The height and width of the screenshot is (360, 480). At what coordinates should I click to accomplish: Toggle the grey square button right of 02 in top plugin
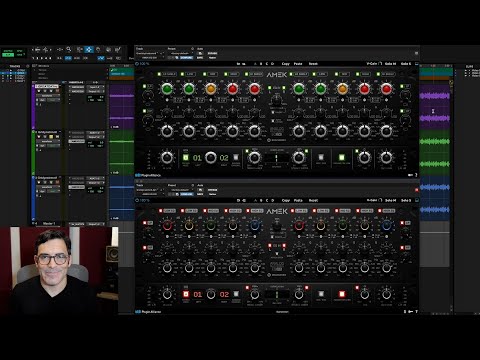[x=236, y=157]
